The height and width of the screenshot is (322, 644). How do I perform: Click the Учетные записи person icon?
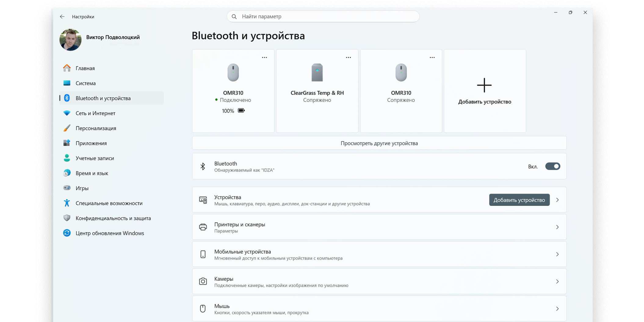click(67, 158)
